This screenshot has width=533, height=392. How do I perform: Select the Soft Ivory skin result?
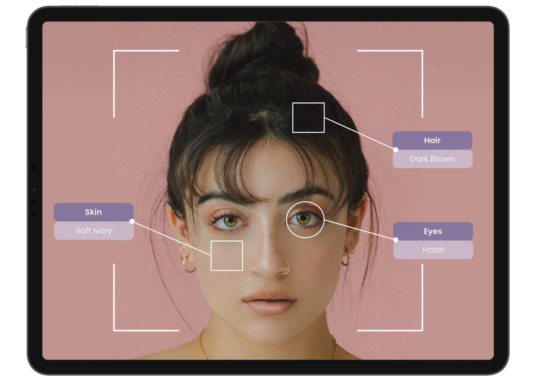tap(94, 231)
